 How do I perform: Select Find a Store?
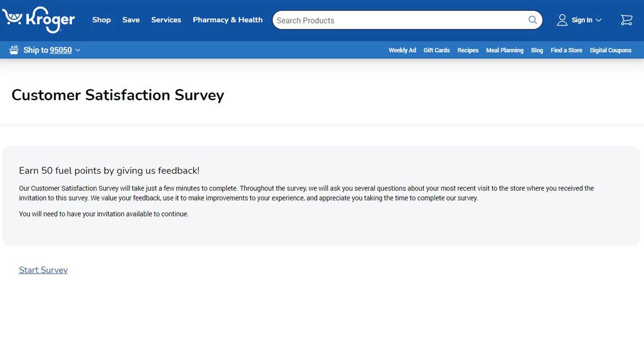click(x=566, y=50)
